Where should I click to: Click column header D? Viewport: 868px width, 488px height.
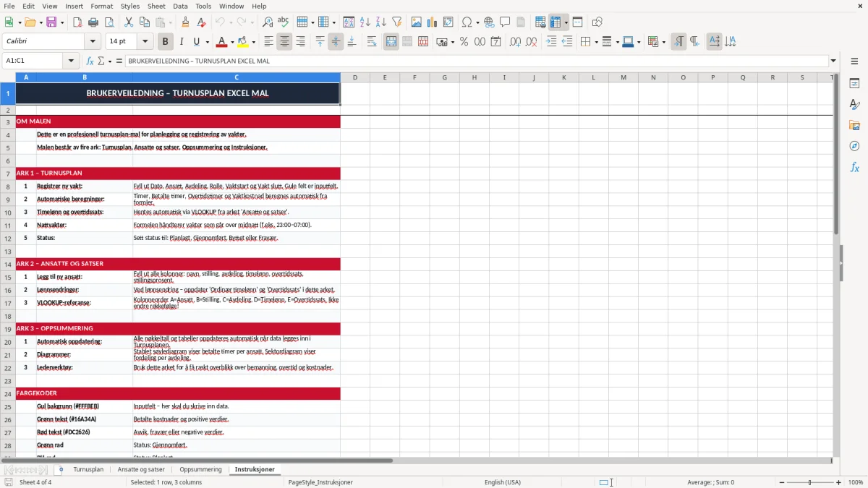tap(355, 77)
